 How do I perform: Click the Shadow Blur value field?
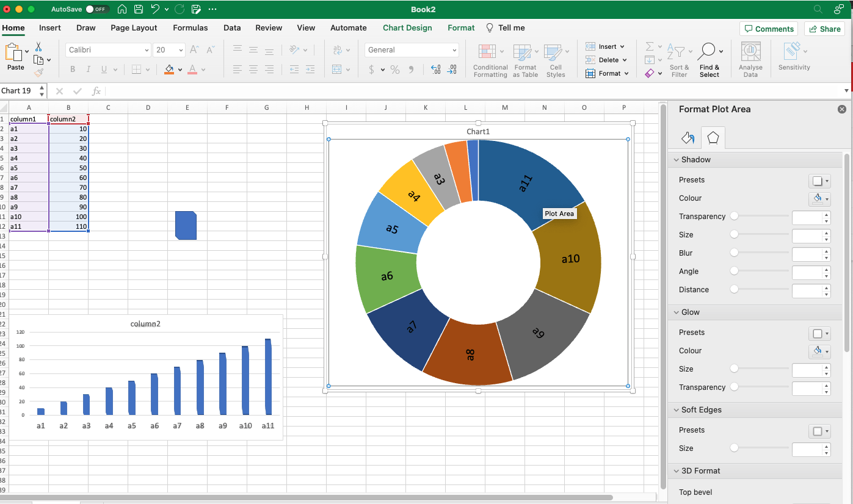[x=807, y=254]
